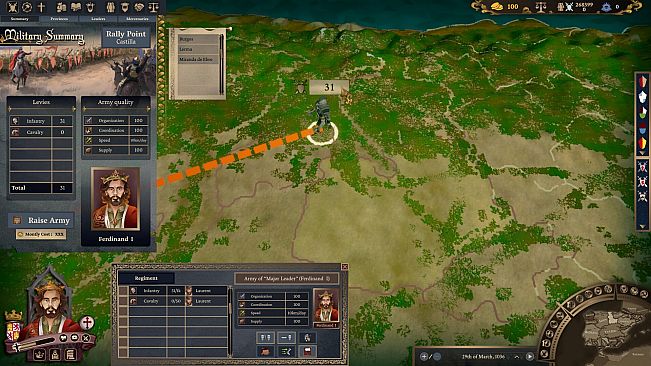
Task: Click the leader portrait in the army panel
Action: point(326,306)
